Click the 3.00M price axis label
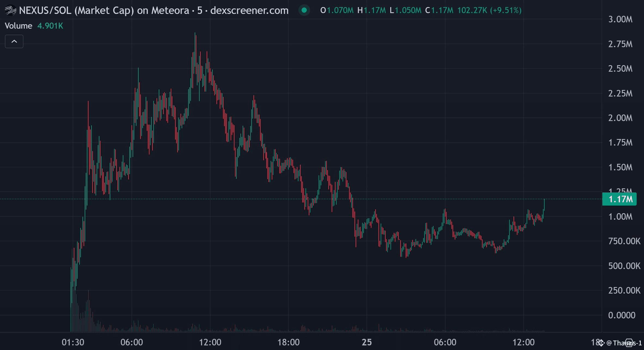 tap(620, 19)
